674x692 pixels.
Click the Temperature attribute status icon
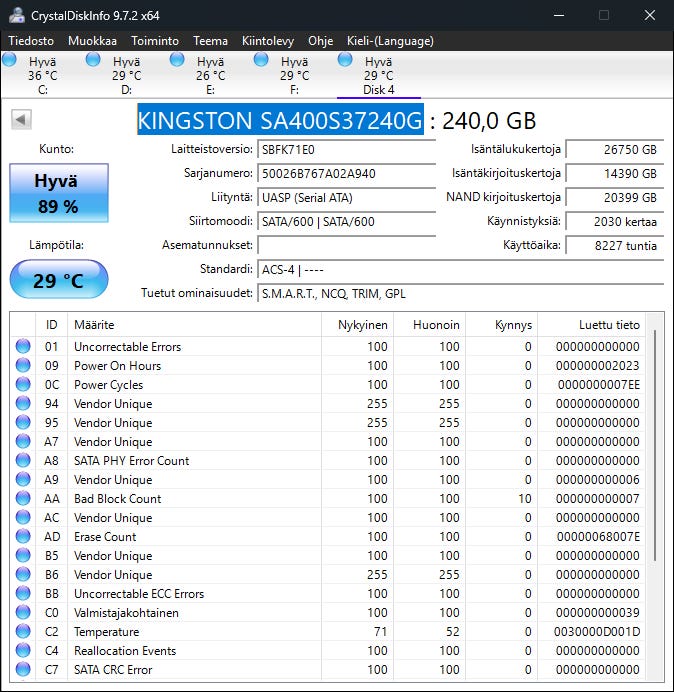23,631
